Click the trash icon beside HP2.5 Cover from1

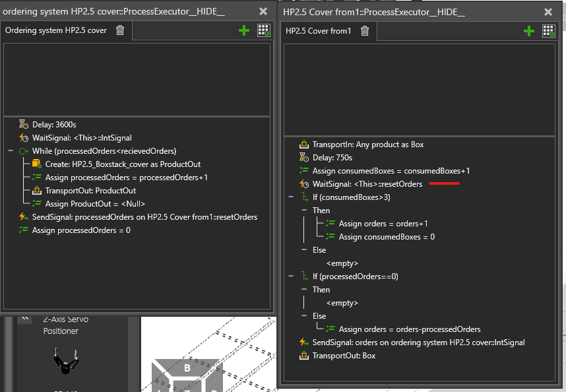[365, 31]
